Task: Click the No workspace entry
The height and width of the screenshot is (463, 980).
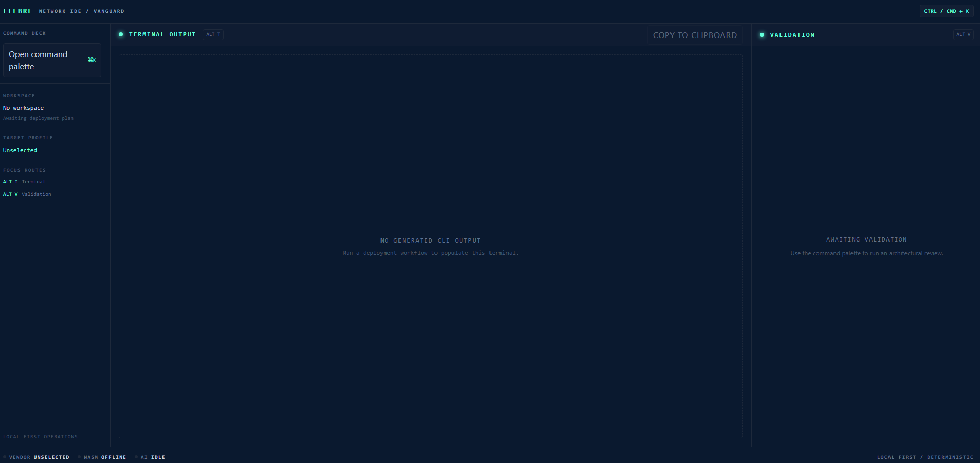Action: pos(24,108)
